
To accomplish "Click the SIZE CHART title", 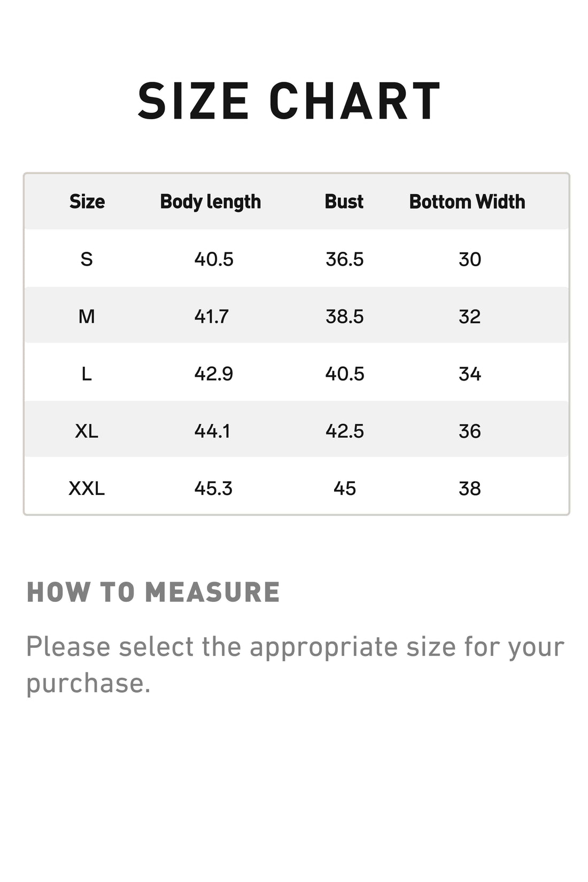I will (x=289, y=100).
